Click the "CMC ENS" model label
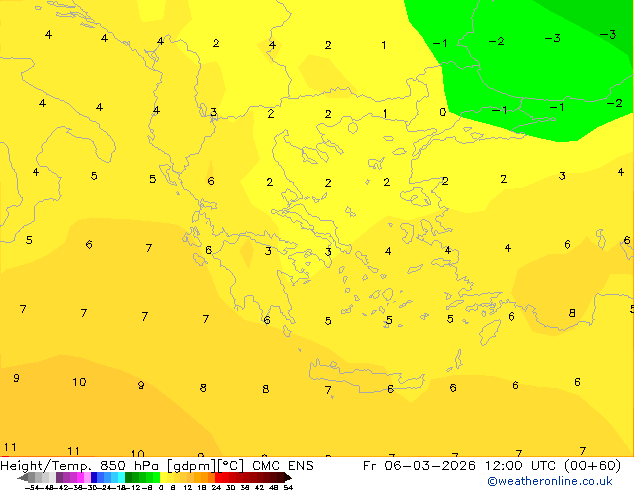 click(283, 466)
